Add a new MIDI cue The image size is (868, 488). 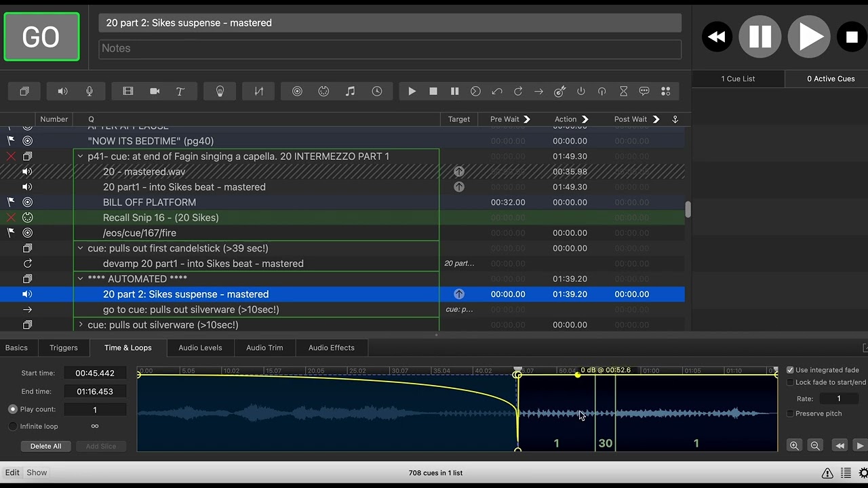pos(323,91)
